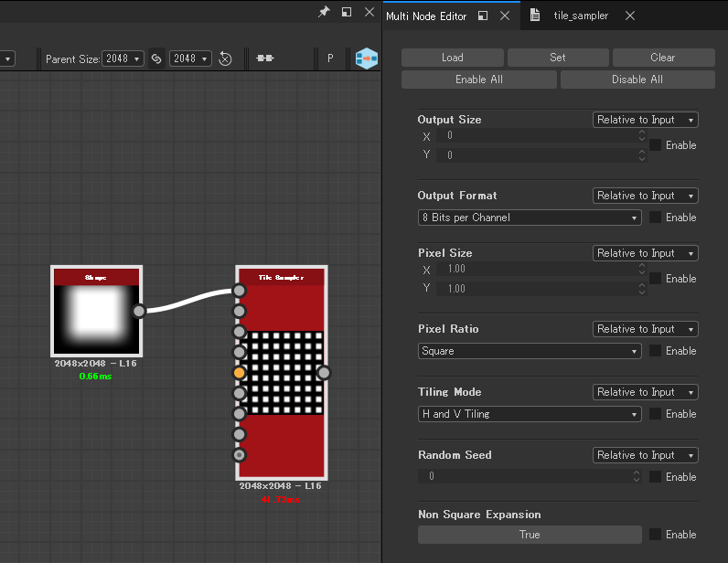
Task: Switch to the Multi Node Editor tab
Action: (426, 16)
